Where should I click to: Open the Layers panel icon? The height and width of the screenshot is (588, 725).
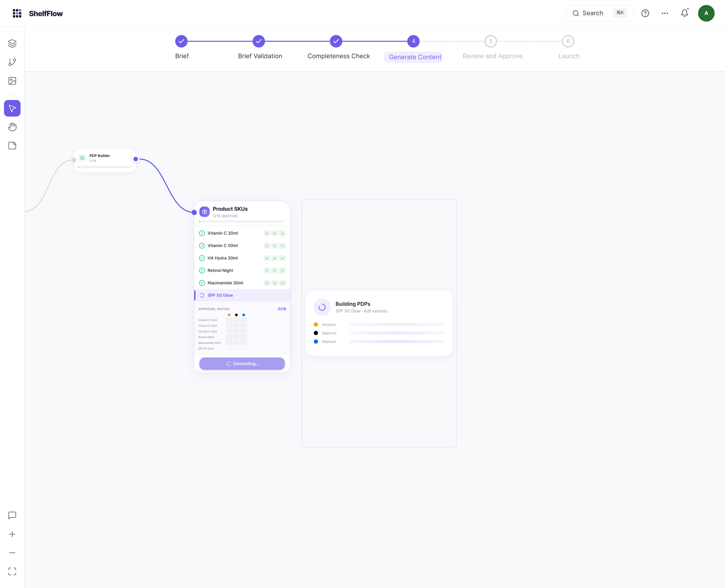12,43
